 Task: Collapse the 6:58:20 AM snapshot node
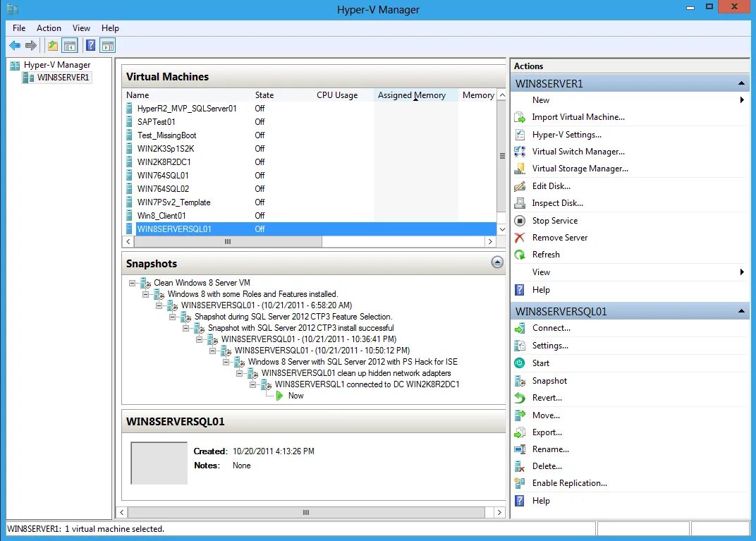(x=159, y=305)
